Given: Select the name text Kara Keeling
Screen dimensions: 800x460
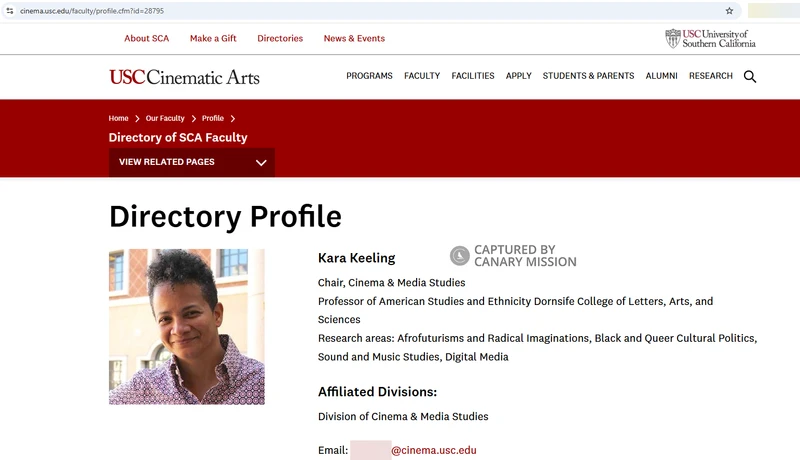Looking at the screenshot, I should click(x=357, y=258).
